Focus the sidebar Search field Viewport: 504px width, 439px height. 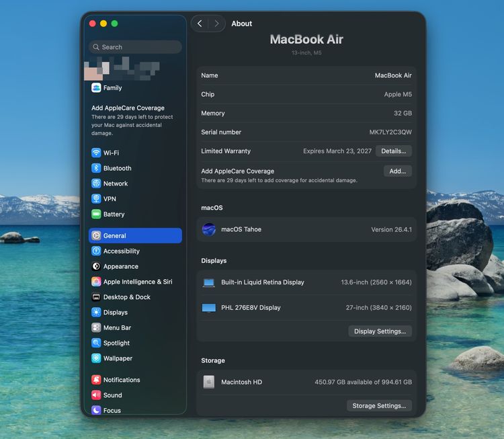pyautogui.click(x=135, y=47)
